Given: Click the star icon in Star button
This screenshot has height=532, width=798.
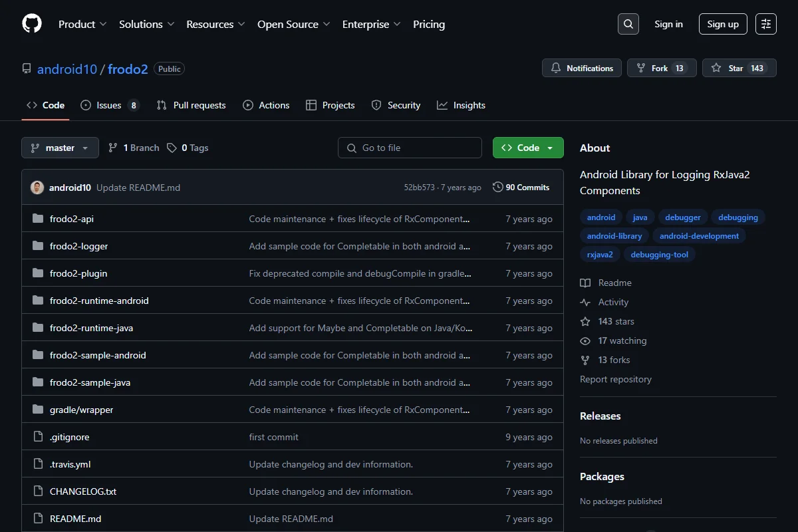Looking at the screenshot, I should click(716, 68).
